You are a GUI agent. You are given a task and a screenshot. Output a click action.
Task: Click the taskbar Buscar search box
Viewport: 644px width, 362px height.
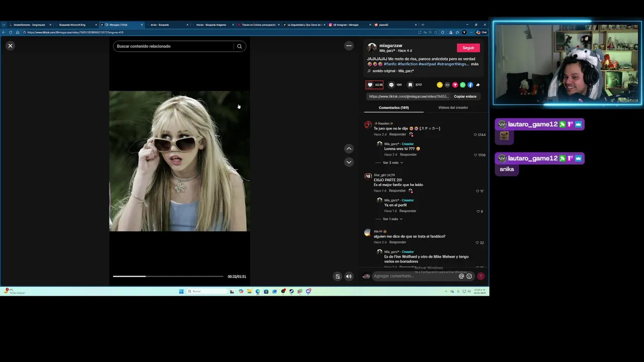click(x=207, y=291)
